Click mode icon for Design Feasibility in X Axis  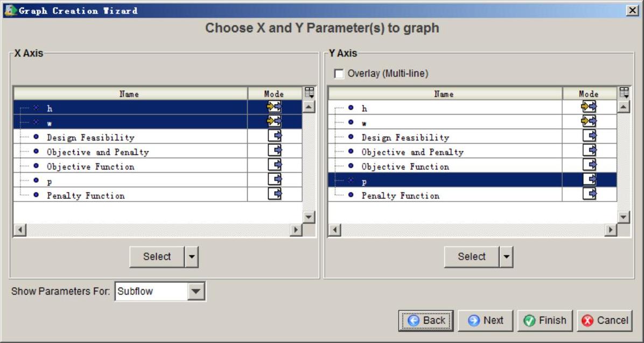[x=274, y=136]
